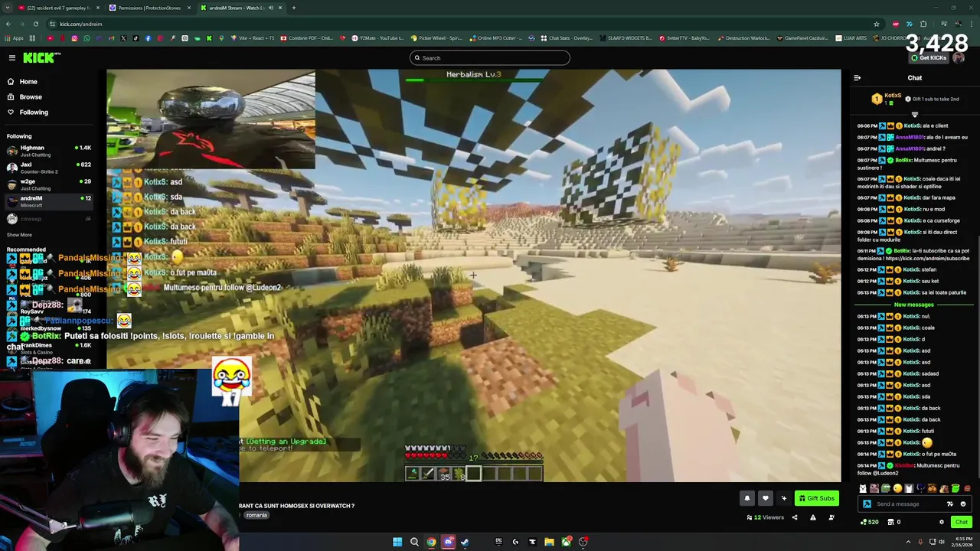Click the heart follow icon

(765, 498)
